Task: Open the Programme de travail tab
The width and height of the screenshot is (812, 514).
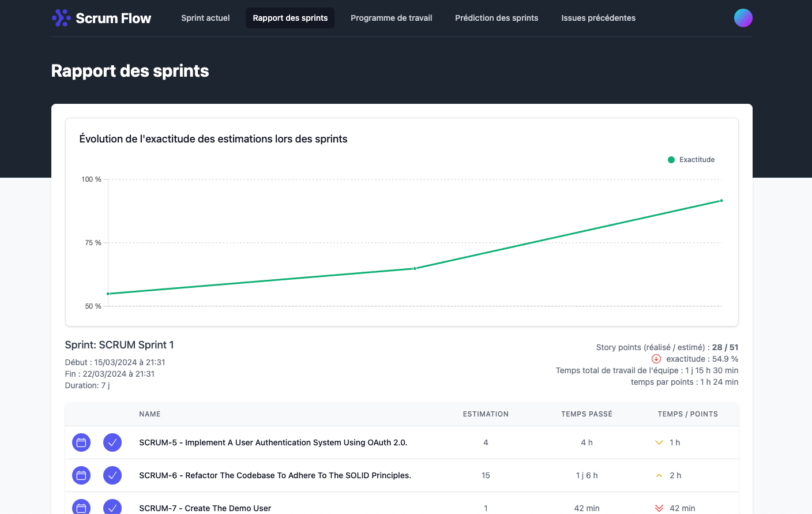Action: coord(392,18)
